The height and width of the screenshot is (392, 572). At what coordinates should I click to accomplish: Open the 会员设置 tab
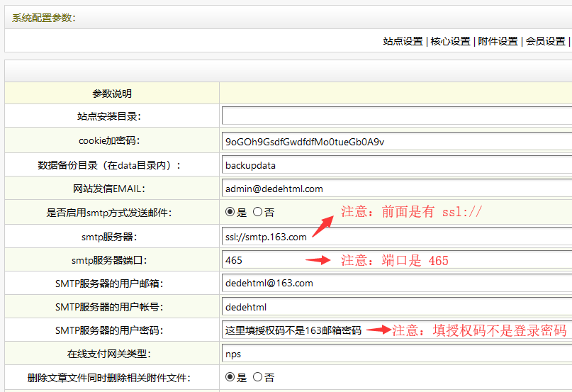click(545, 41)
